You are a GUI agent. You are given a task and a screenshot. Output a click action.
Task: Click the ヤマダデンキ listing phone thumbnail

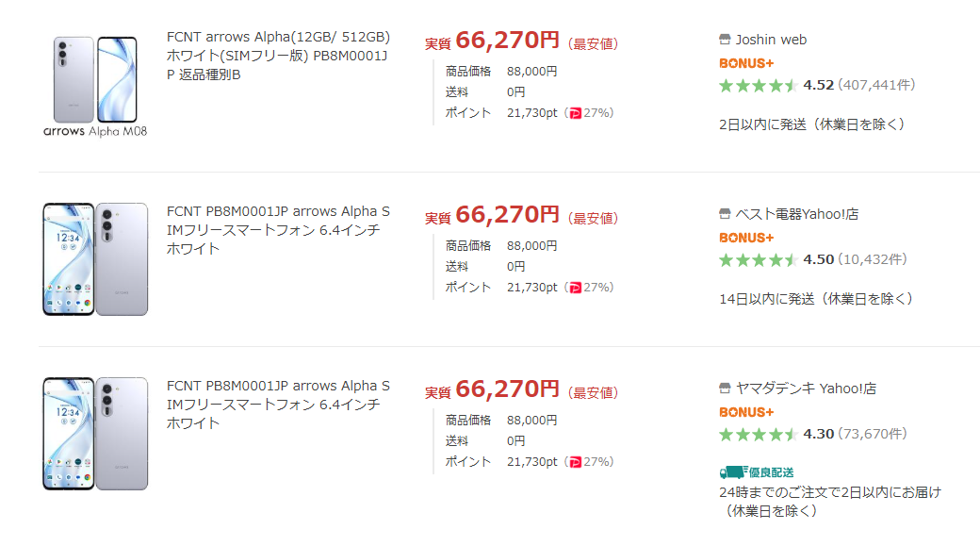point(95,433)
